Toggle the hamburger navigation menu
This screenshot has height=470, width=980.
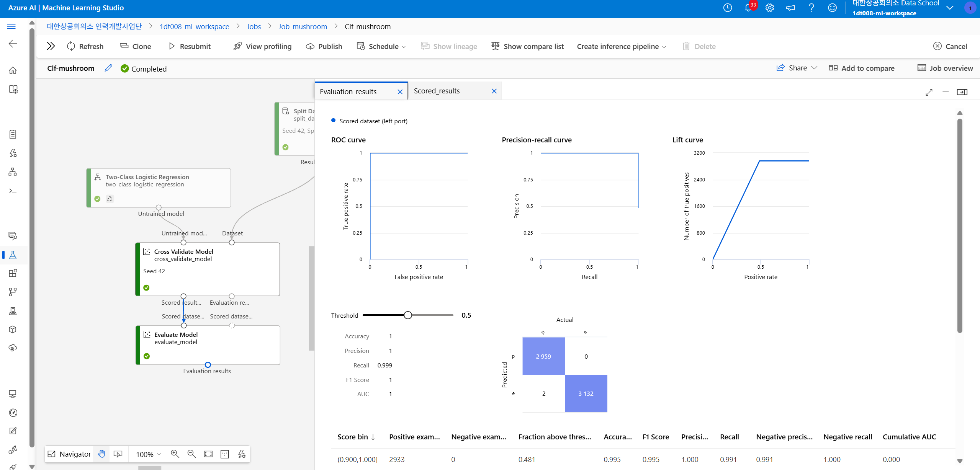pos(11,26)
